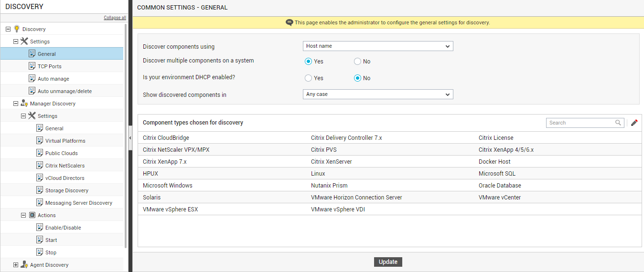Click the General page icon under Discovery Settings
The image size is (644, 272).
click(x=32, y=54)
